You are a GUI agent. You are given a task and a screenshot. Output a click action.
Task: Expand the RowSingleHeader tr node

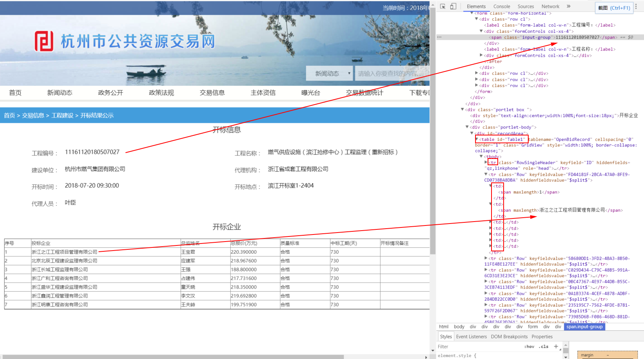click(x=486, y=162)
